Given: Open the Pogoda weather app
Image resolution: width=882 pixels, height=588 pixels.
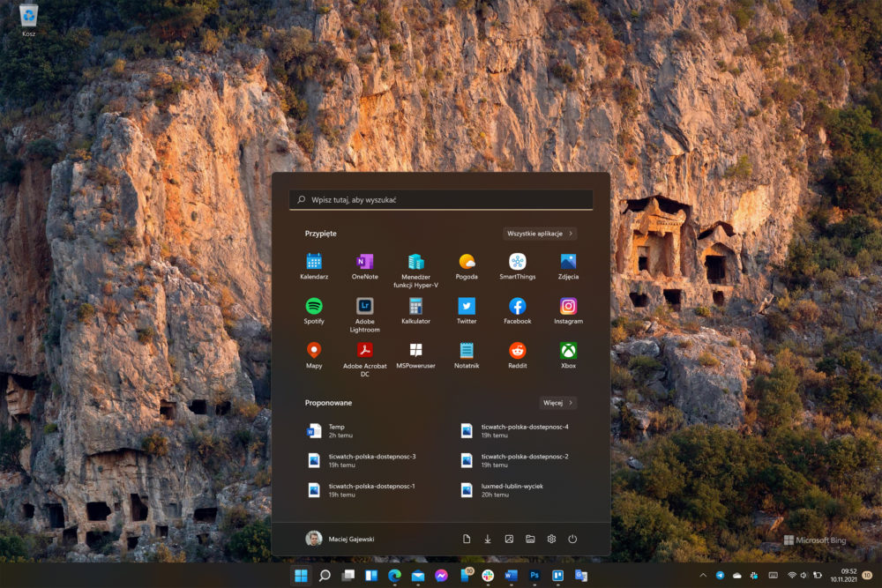Looking at the screenshot, I should click(x=467, y=266).
